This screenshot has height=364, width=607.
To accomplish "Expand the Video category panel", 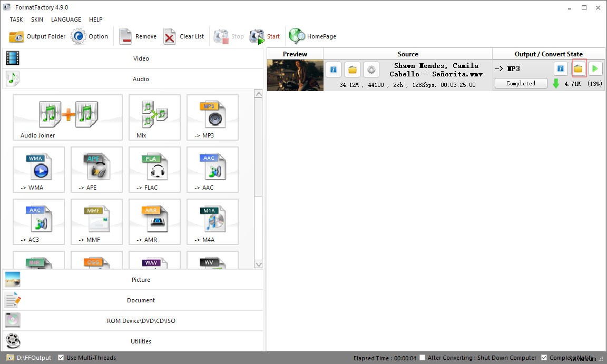I will click(141, 58).
